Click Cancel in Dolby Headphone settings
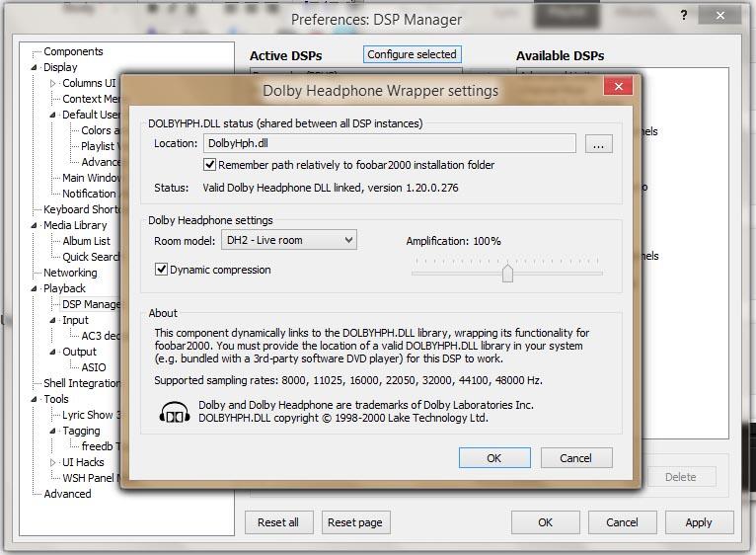The height and width of the screenshot is (555, 756). coord(576,458)
